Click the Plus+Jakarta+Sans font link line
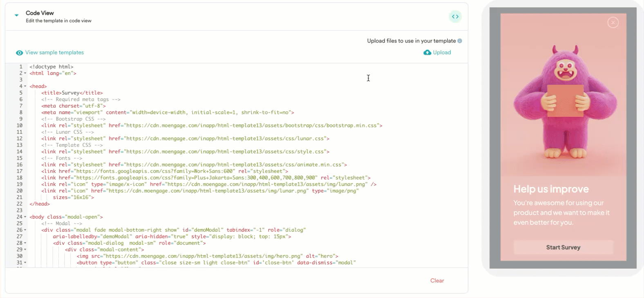Image resolution: width=644 pixels, height=298 pixels. pos(206,178)
